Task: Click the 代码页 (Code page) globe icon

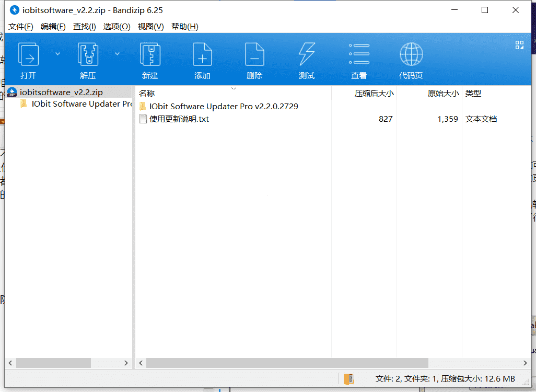Action: point(411,54)
